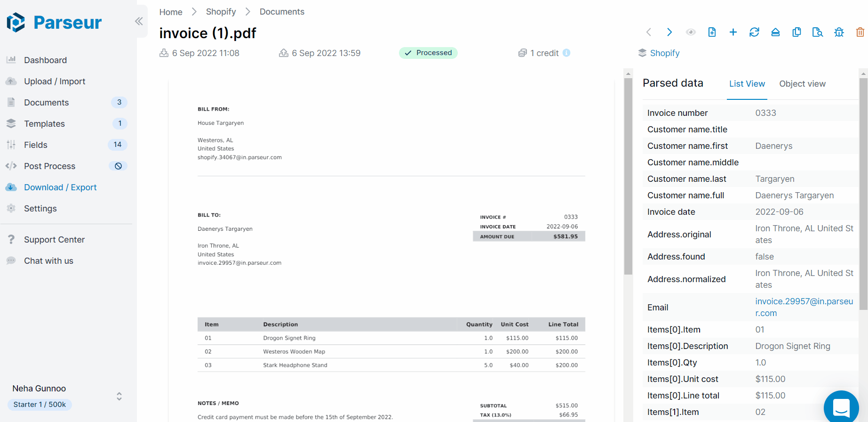Image resolution: width=868 pixels, height=422 pixels.
Task: Click the Starter 1 / 500k plan badge
Action: click(40, 405)
